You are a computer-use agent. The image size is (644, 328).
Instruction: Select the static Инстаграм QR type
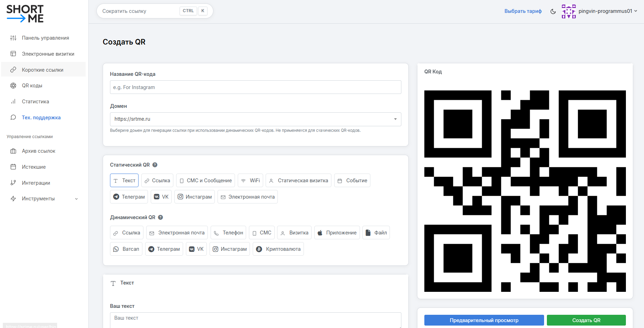(x=195, y=197)
